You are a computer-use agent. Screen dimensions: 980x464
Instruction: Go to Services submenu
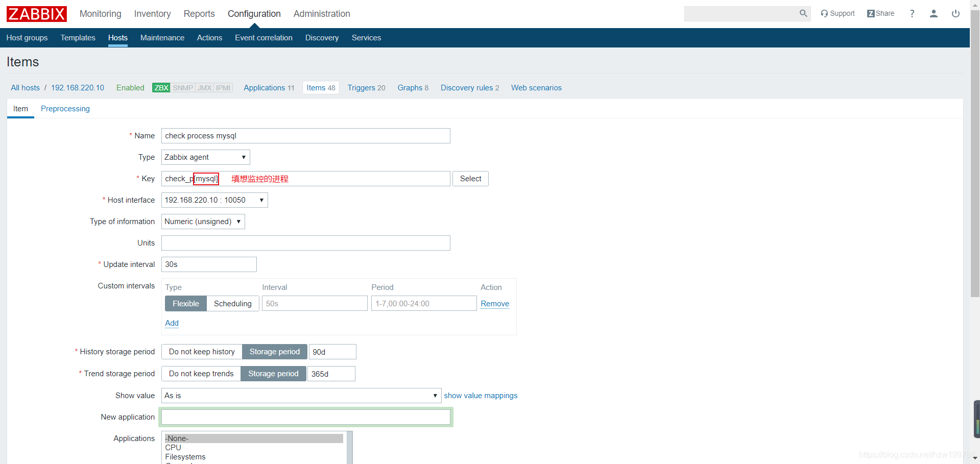coord(366,38)
